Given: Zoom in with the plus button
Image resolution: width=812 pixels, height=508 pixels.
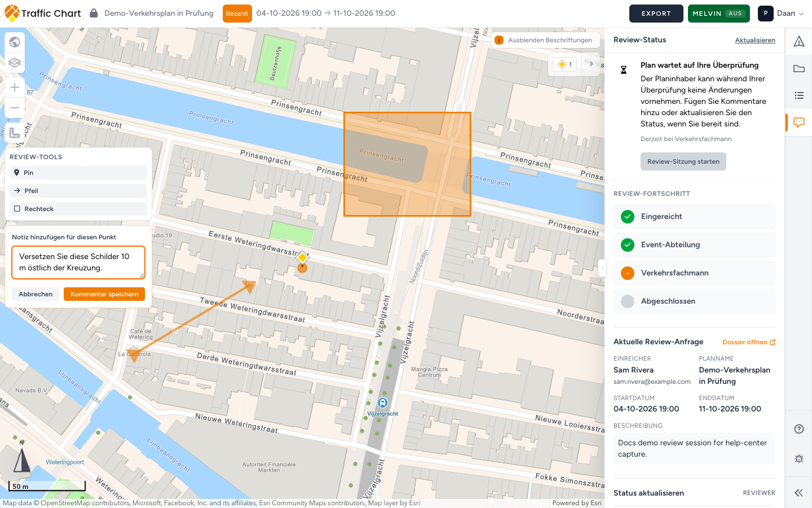Looking at the screenshot, I should click(x=15, y=87).
